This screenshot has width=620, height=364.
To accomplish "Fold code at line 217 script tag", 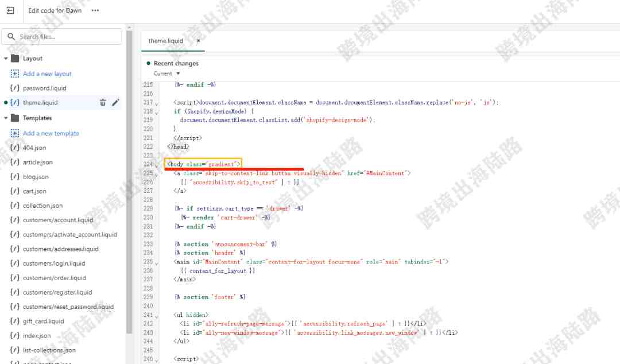I will point(157,104).
